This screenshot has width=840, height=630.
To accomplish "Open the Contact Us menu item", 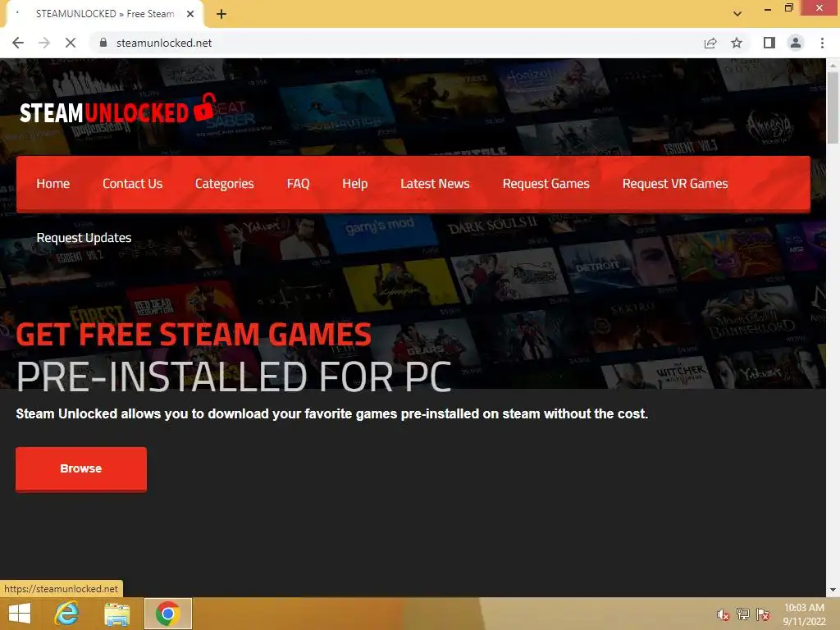I will [132, 184].
